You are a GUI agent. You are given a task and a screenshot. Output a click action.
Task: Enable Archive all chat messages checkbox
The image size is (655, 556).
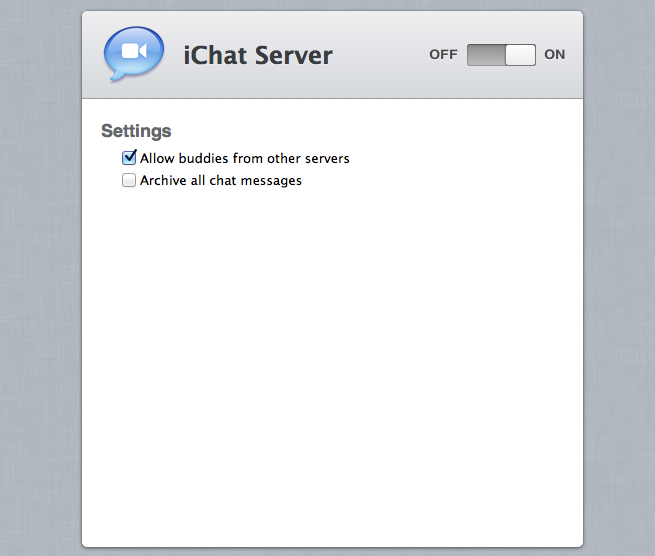click(129, 180)
